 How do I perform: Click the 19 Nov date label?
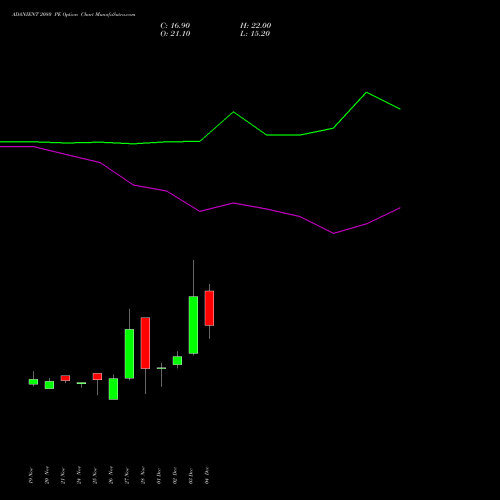point(31,475)
